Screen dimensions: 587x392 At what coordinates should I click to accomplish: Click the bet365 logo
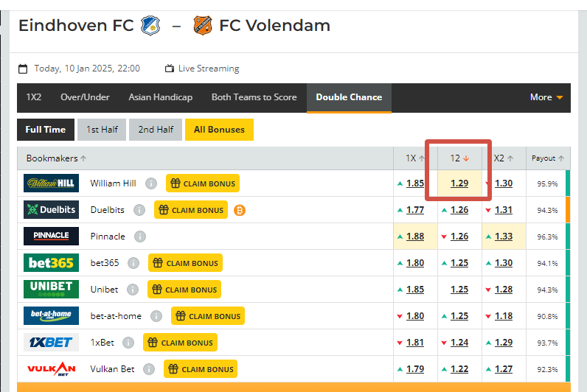tap(52, 262)
